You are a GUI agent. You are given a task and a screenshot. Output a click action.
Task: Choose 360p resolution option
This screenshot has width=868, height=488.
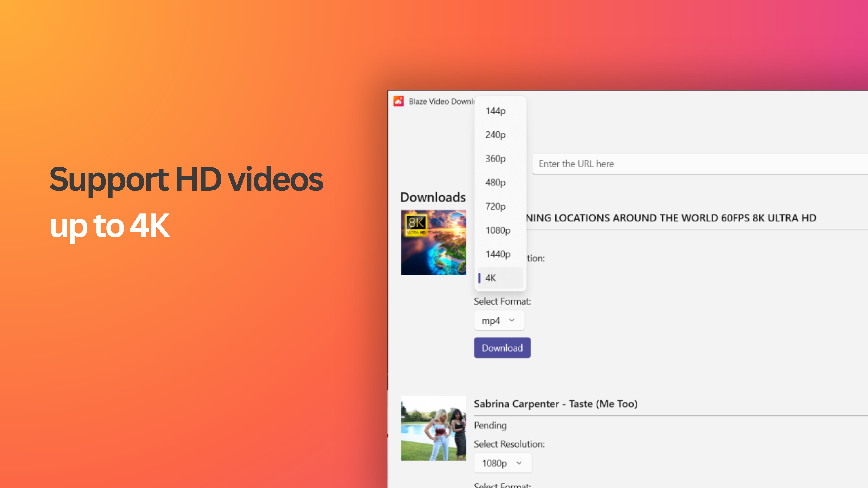point(495,159)
